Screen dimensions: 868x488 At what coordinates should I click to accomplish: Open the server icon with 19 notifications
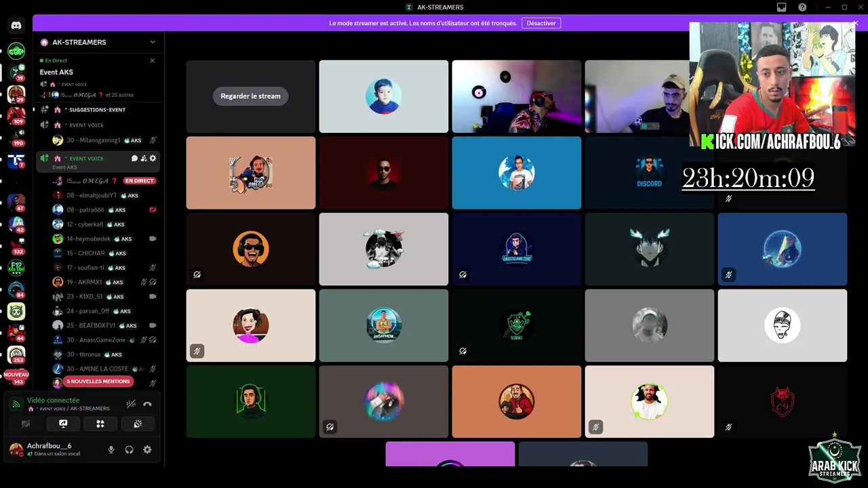[x=16, y=71]
